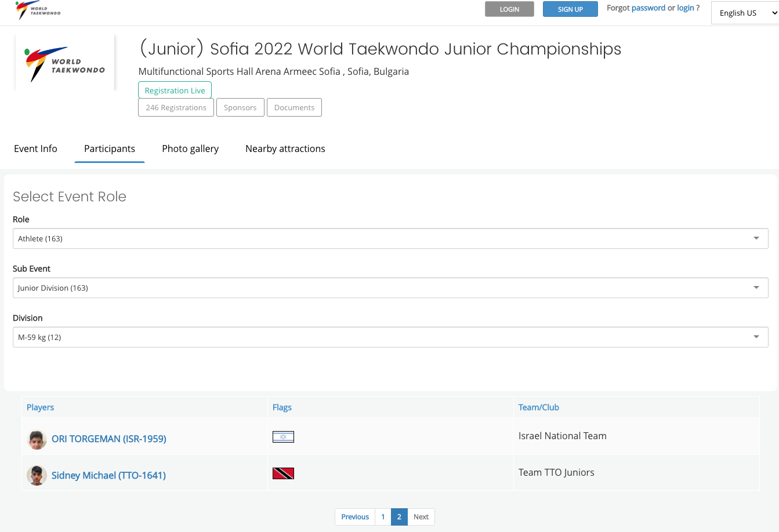This screenshot has width=779, height=532.
Task: Click the event title heading text
Action: click(380, 49)
